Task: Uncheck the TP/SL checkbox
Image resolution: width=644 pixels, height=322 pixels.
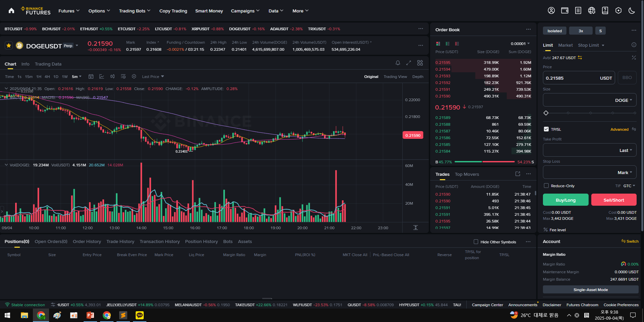Action: tap(546, 129)
